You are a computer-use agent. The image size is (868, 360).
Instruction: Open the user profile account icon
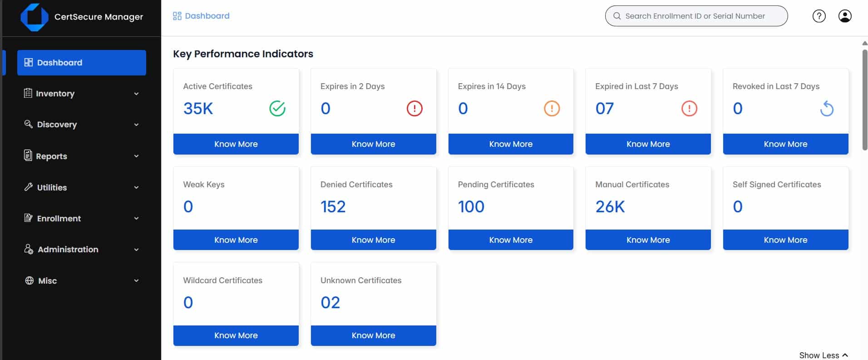coord(844,16)
